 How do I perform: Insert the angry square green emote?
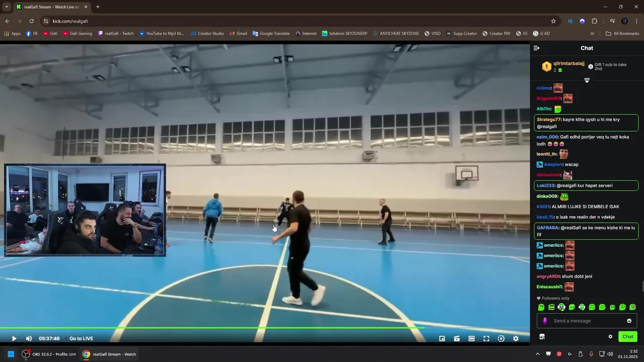[551, 307]
